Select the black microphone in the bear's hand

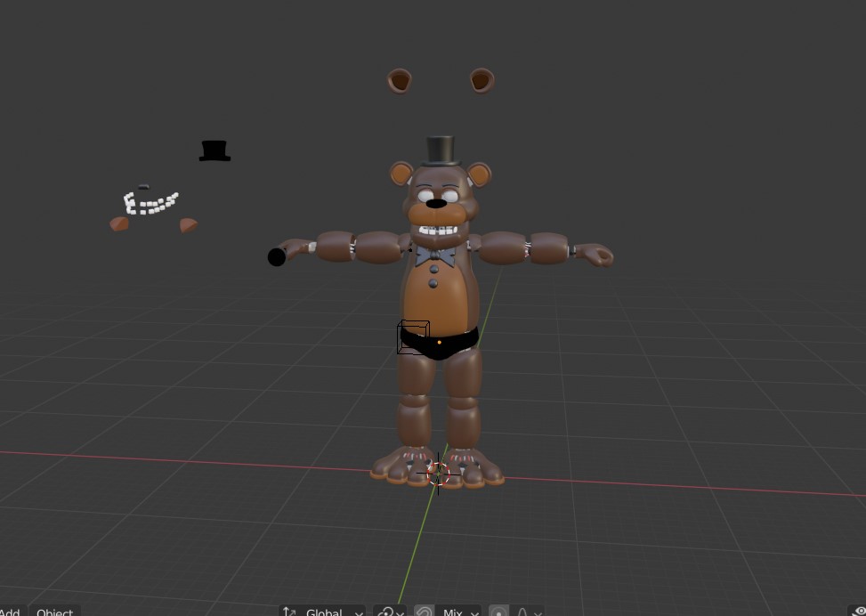(x=277, y=257)
